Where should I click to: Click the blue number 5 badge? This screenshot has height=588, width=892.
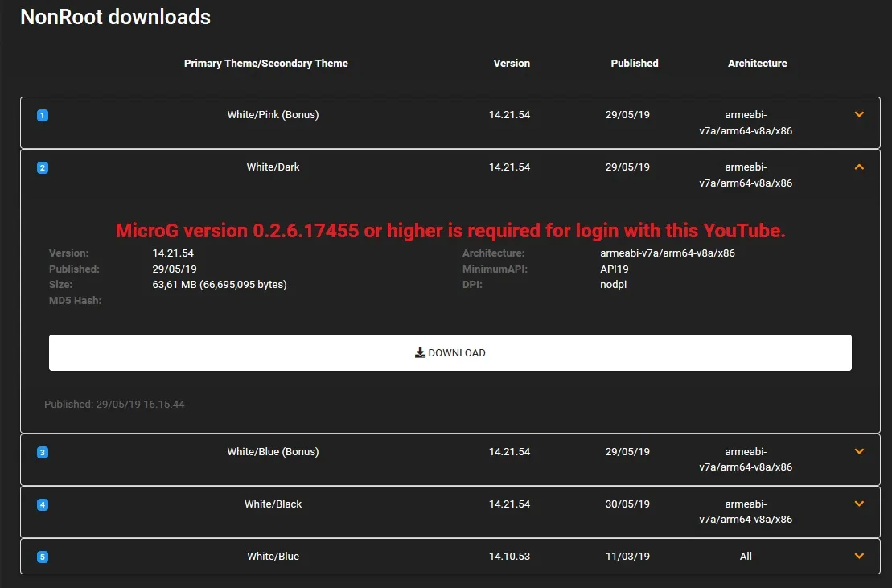43,557
